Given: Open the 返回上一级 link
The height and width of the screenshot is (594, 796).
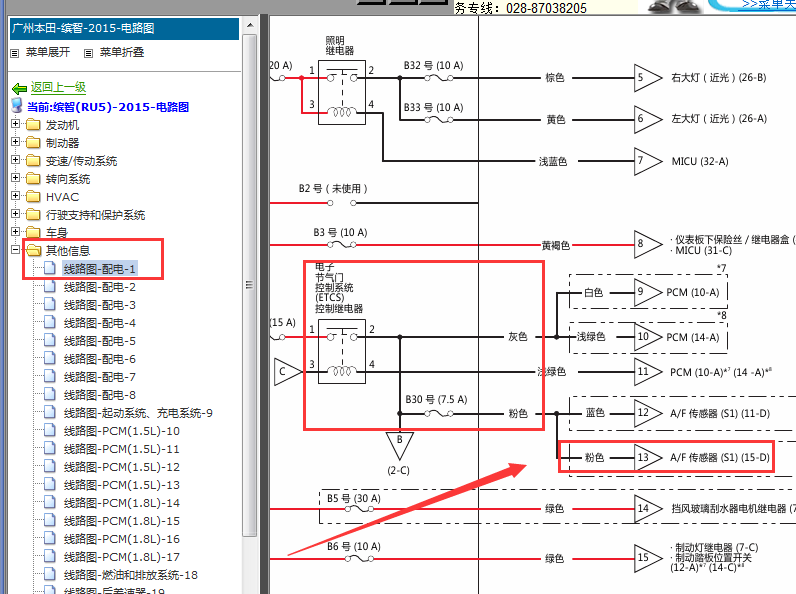Looking at the screenshot, I should 58,87.
